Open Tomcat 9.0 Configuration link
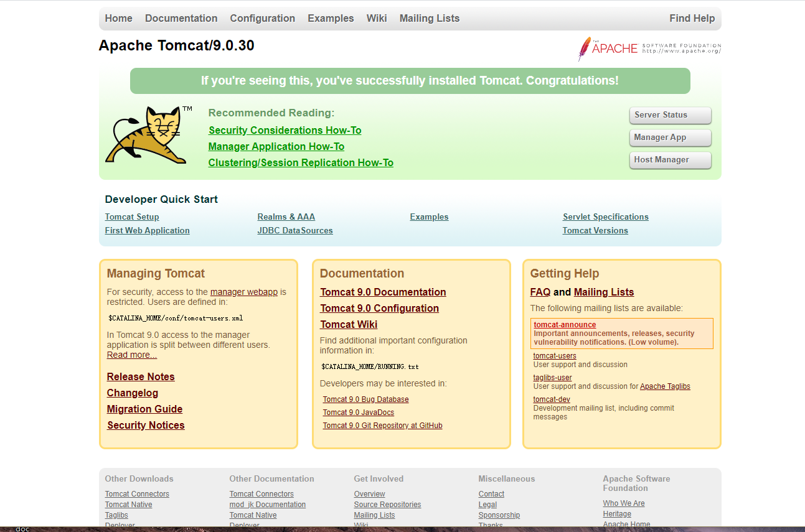 pyautogui.click(x=380, y=308)
